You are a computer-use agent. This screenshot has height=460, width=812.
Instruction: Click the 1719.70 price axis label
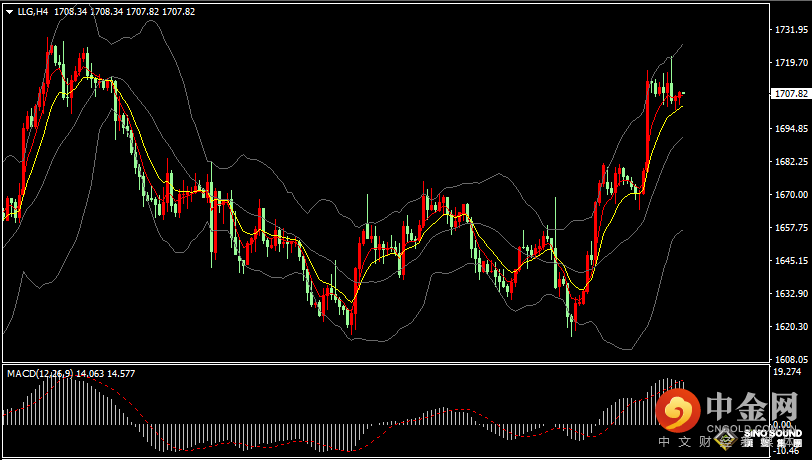(791, 63)
